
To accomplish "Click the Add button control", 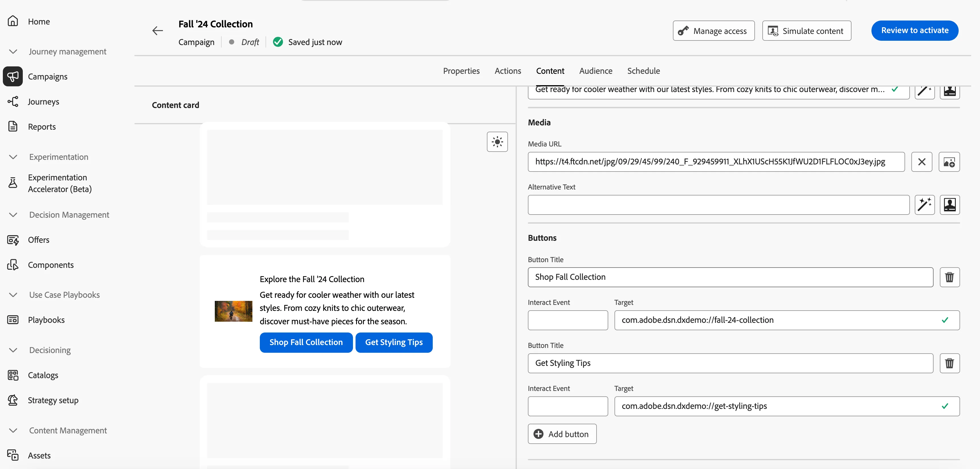I will [562, 434].
